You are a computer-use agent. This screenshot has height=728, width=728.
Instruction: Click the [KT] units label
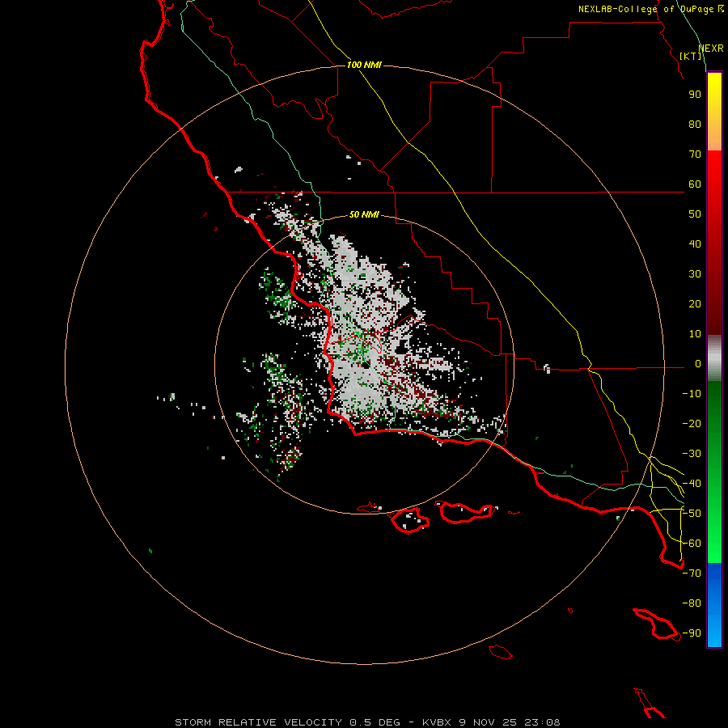(691, 56)
